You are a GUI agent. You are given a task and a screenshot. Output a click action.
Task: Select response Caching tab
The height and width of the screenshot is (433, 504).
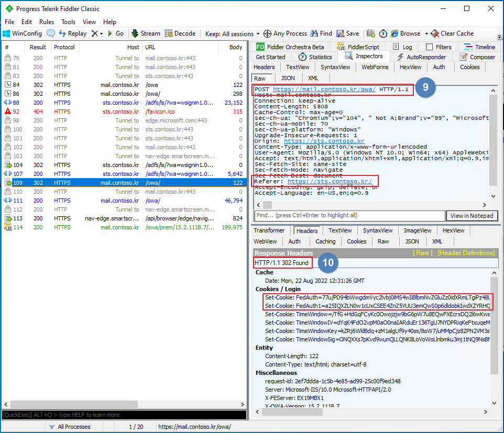pos(325,241)
